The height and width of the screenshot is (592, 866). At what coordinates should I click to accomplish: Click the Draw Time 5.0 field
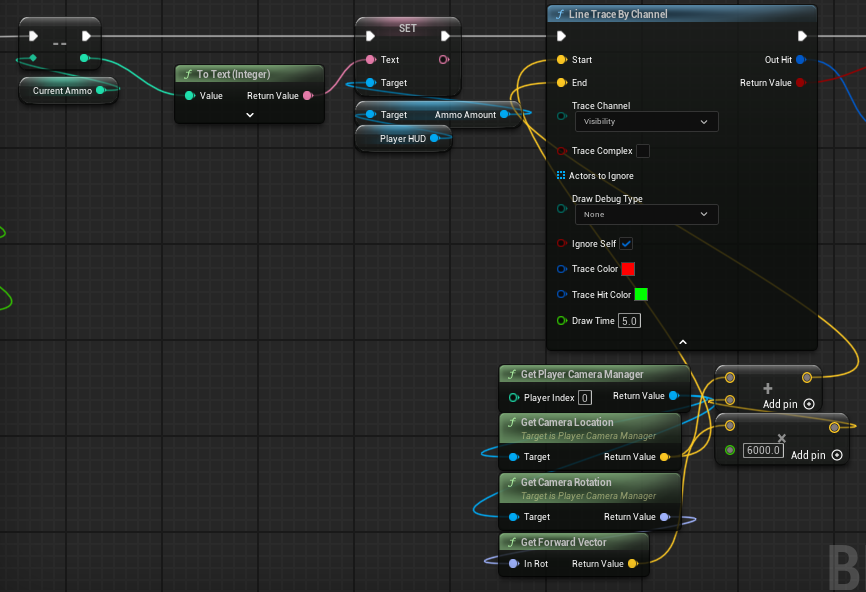(629, 321)
